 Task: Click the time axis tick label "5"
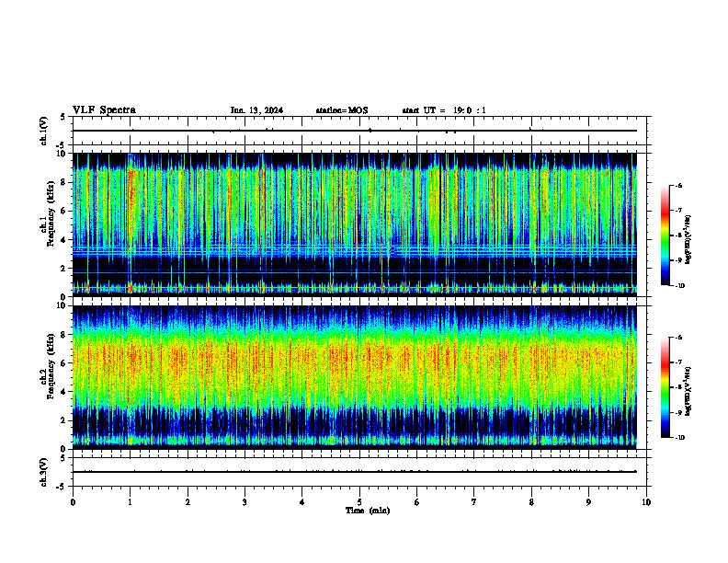coord(359,502)
